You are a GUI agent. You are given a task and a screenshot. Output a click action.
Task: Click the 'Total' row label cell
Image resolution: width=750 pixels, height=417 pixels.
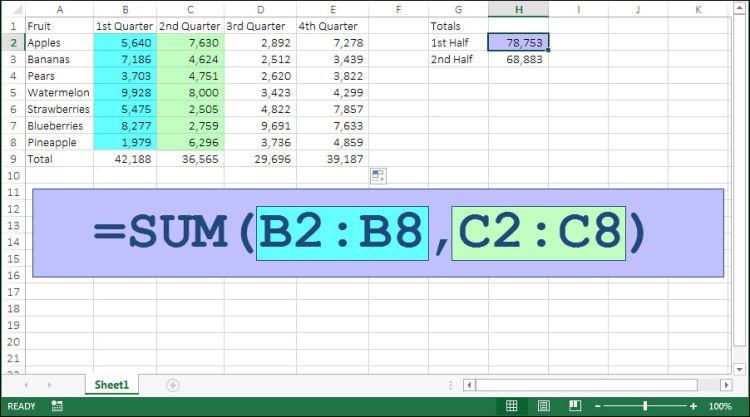(60, 159)
